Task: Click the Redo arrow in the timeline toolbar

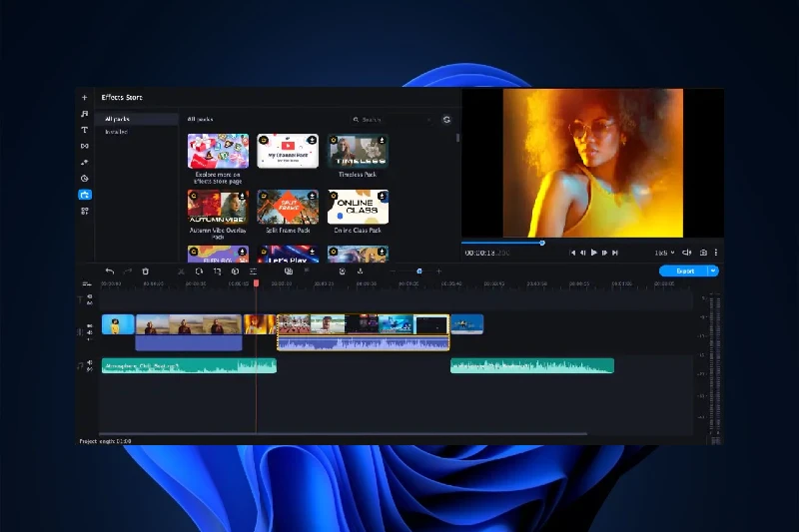Action: pyautogui.click(x=128, y=271)
